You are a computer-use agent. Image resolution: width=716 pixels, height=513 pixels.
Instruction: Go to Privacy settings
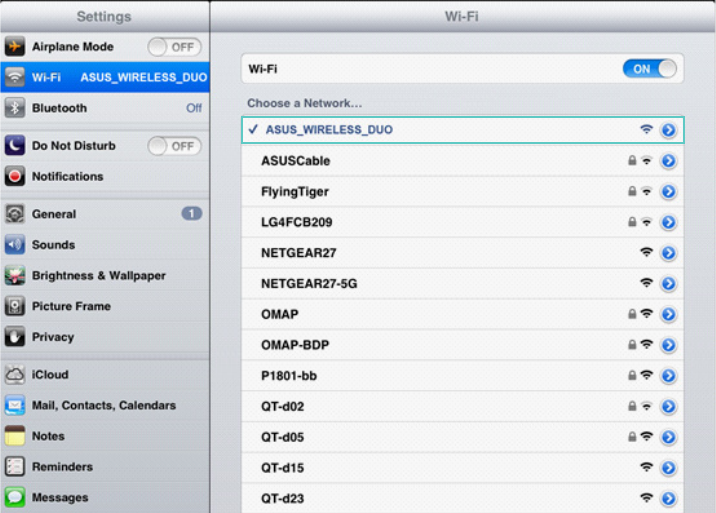pos(105,337)
